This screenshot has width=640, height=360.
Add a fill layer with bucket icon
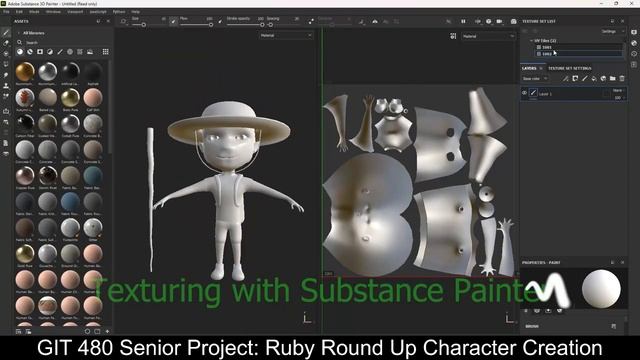coord(594,78)
